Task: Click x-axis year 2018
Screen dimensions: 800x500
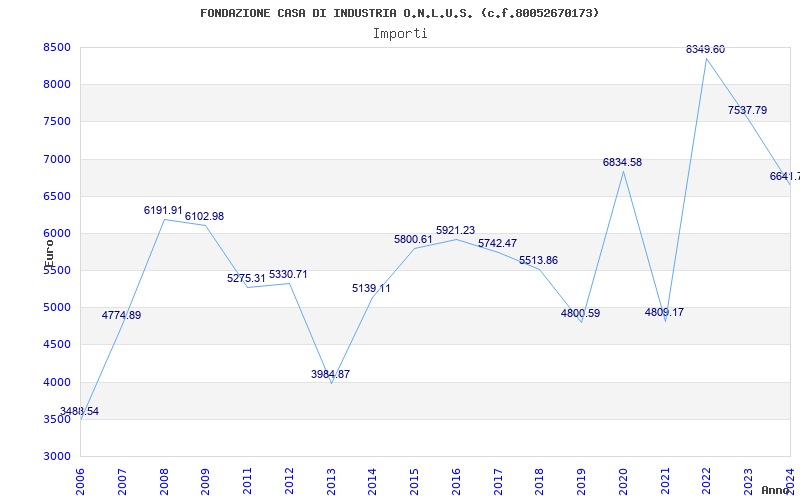Action: click(539, 481)
